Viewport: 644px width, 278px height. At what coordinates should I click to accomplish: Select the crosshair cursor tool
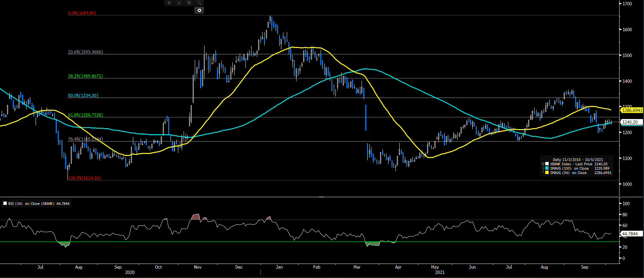169,3
